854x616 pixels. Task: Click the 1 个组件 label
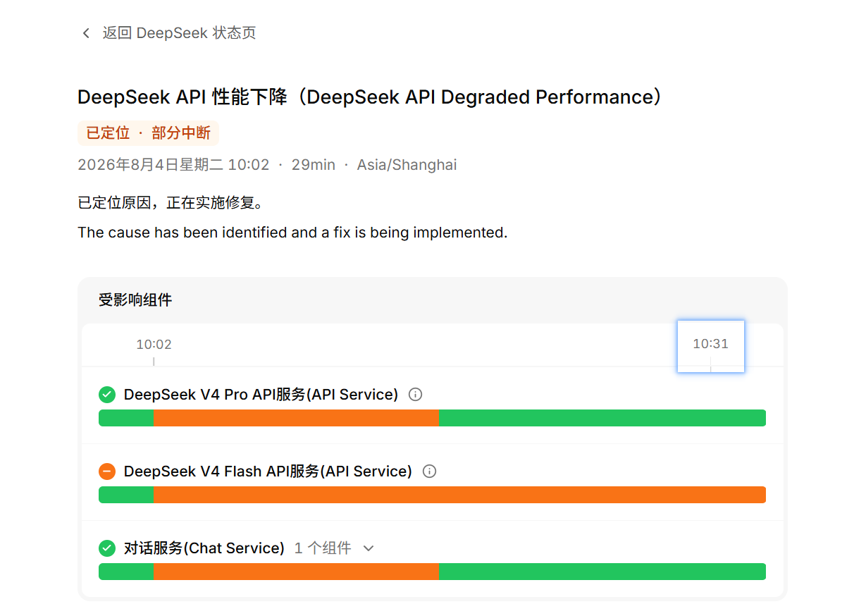click(323, 548)
